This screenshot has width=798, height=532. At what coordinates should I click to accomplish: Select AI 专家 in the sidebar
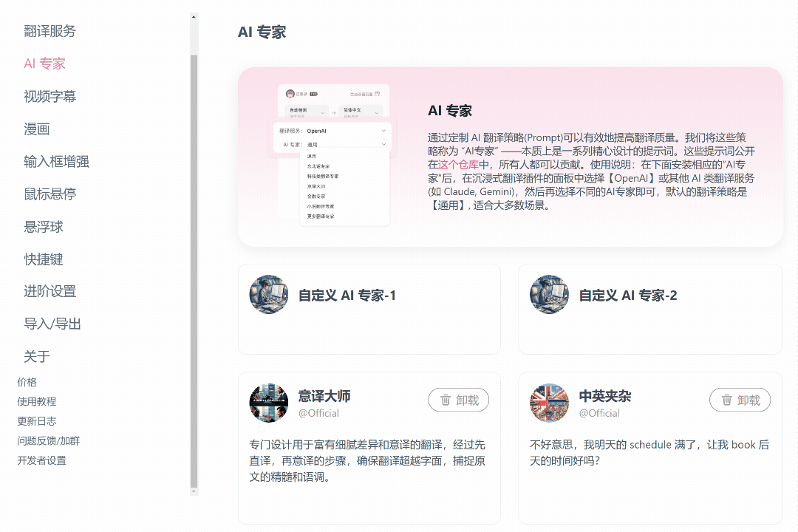point(44,64)
